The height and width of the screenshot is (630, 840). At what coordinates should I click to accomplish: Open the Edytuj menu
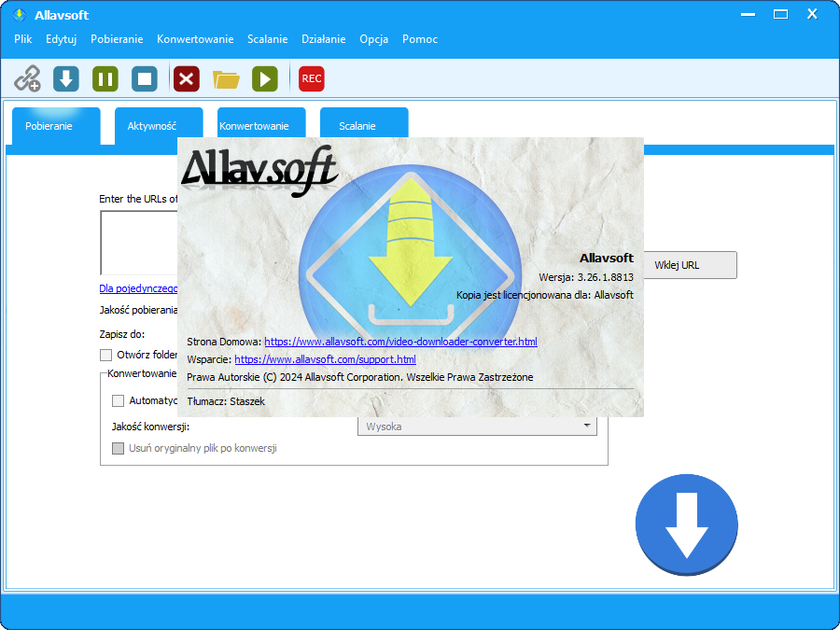[x=61, y=39]
